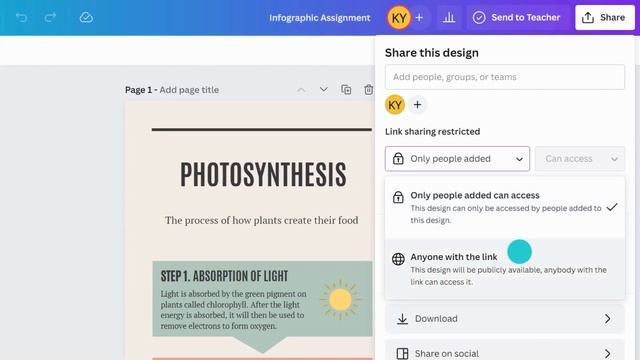Open the Only people added dropdown
This screenshot has height=360, width=640.
tap(457, 159)
